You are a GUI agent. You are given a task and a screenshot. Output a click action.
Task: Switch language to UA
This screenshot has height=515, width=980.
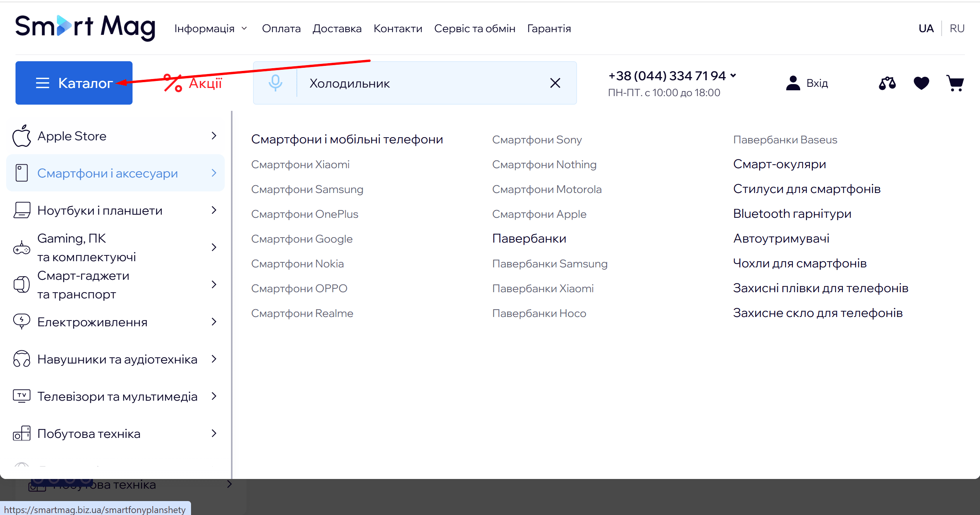coord(926,28)
